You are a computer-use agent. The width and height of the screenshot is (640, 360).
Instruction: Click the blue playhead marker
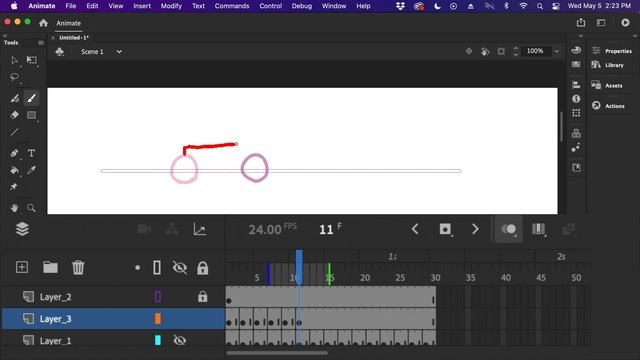click(299, 267)
